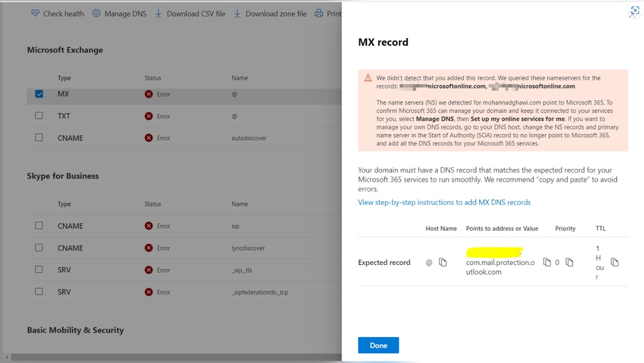The height and width of the screenshot is (363, 644).
Task: Click the Host Name column header
Action: click(x=441, y=229)
